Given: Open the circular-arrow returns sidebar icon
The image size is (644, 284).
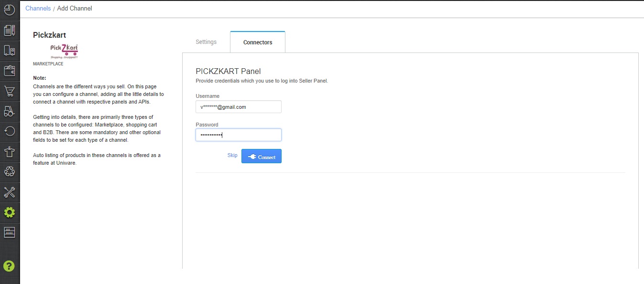Looking at the screenshot, I should click(x=10, y=132).
